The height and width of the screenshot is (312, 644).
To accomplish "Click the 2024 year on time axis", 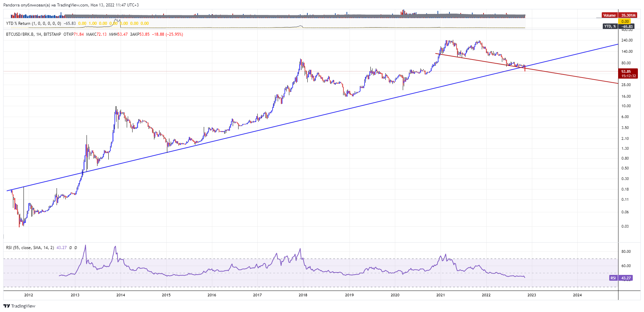I will point(578,295).
